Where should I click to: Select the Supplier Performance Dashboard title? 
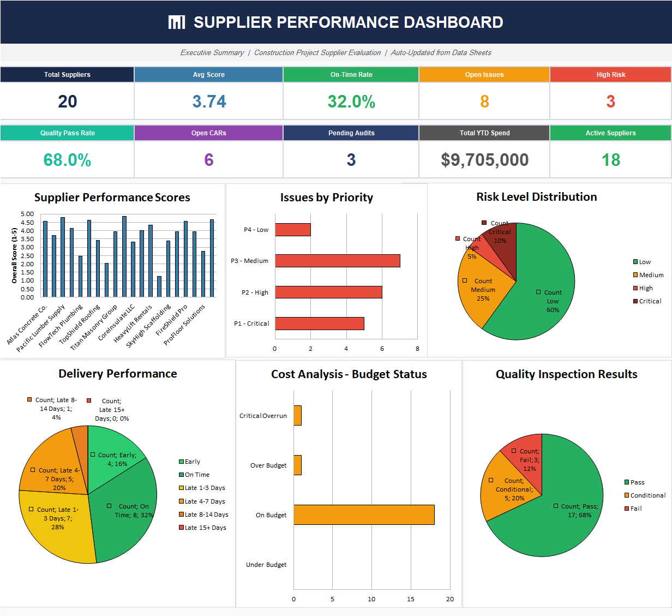(x=349, y=22)
